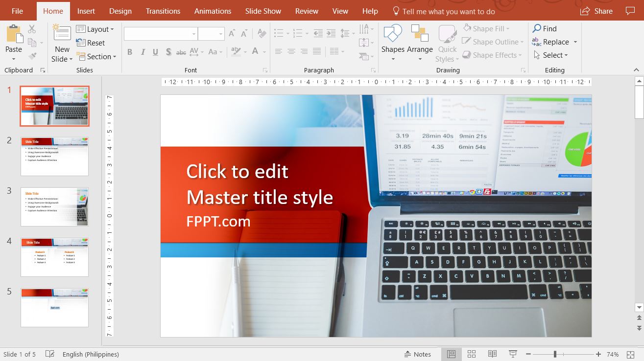Viewport: 644px width, 361px height.
Task: Click the Shapes gallery icon
Action: (x=393, y=34)
